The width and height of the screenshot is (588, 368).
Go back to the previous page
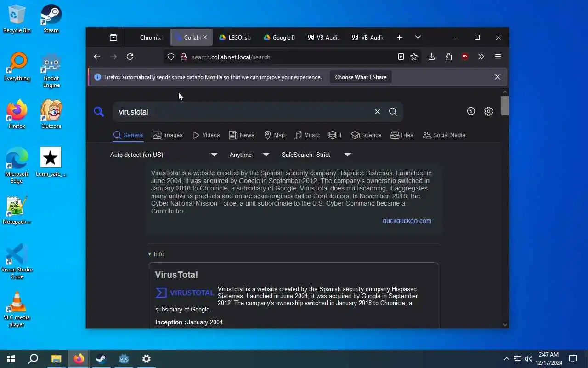96,57
